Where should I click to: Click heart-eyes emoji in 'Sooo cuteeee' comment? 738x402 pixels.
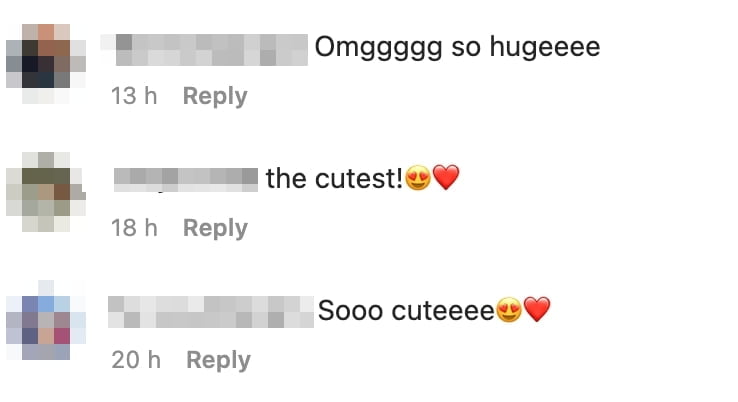pyautogui.click(x=509, y=310)
